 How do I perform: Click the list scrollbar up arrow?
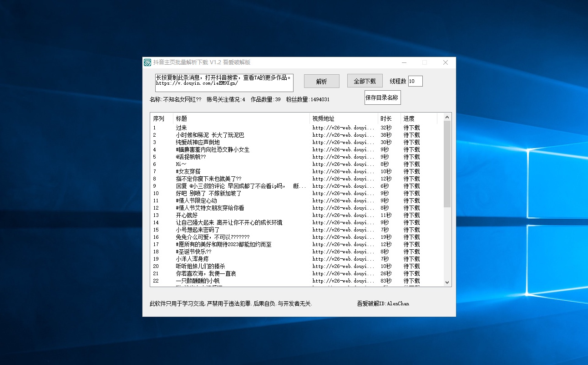pyautogui.click(x=447, y=117)
